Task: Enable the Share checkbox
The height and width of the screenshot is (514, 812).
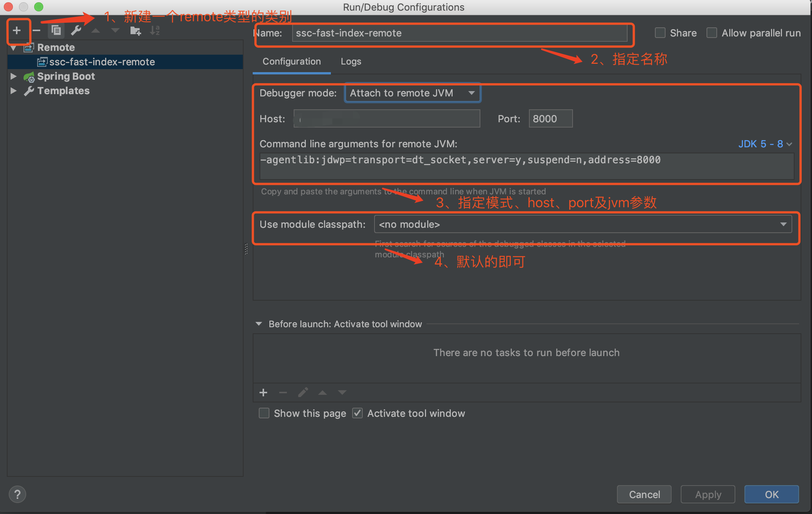Action: coord(660,33)
